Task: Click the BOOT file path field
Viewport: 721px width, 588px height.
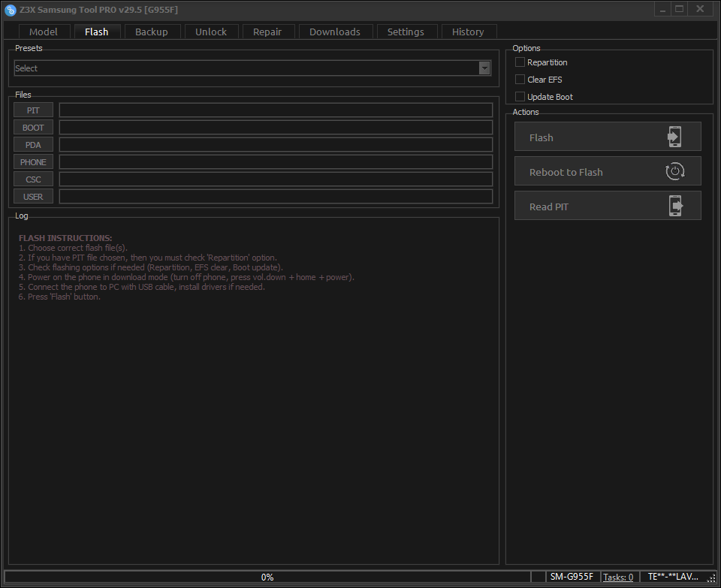Action: [276, 128]
